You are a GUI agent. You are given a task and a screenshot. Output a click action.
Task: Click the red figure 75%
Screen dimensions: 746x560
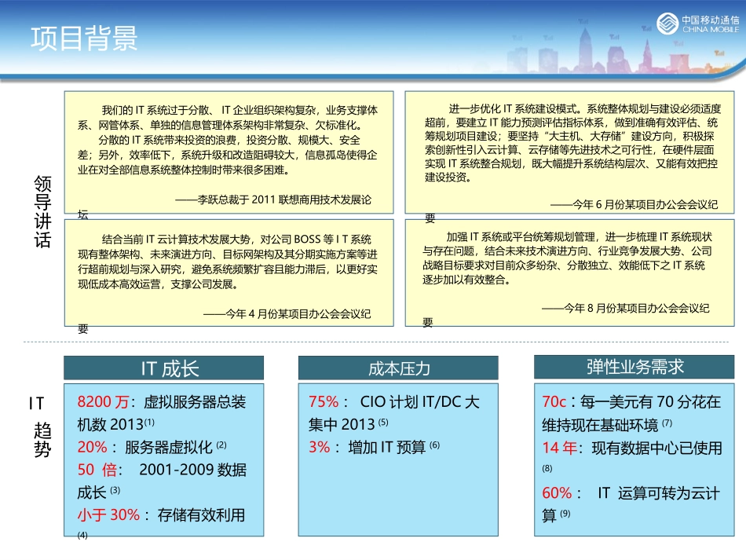coord(324,402)
